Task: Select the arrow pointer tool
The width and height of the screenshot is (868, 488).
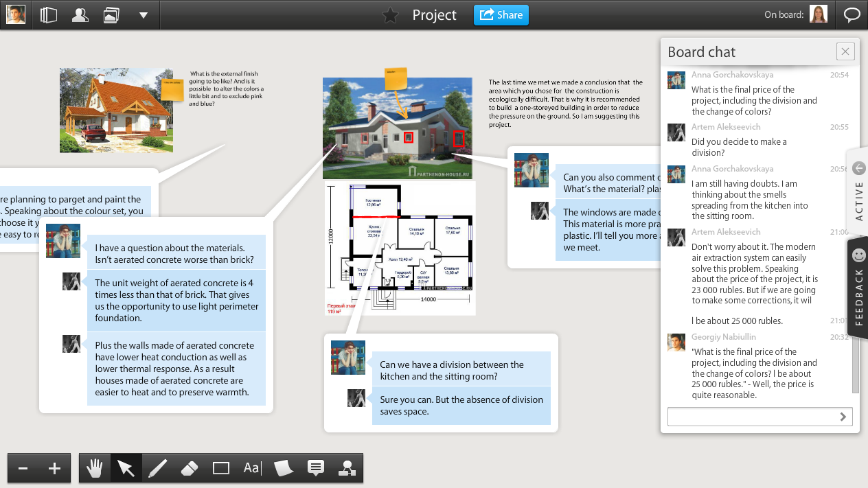Action: tap(126, 468)
